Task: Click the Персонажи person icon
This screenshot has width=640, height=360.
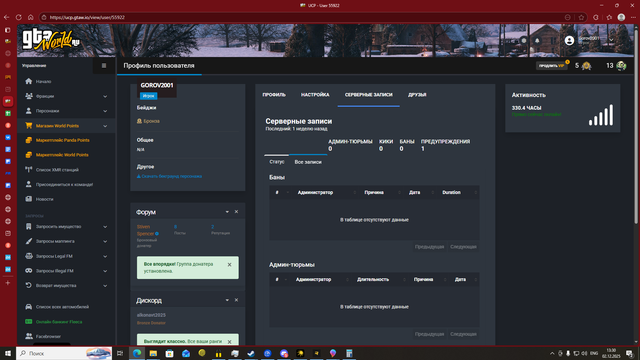Action: pos(29,111)
